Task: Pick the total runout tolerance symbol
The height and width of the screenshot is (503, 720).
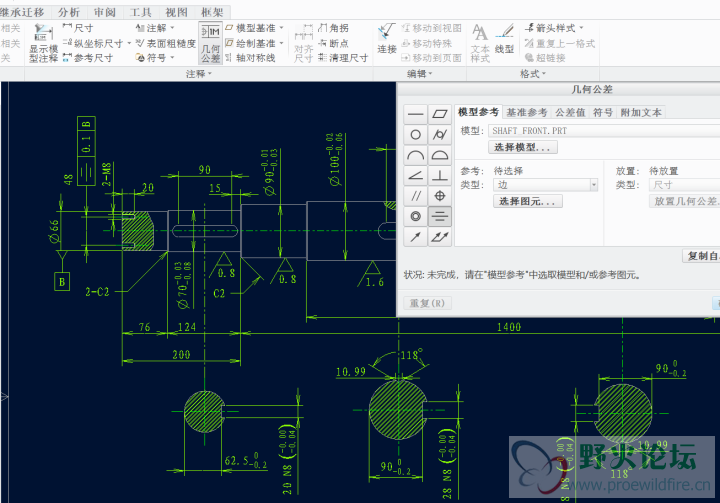Action: pos(440,237)
